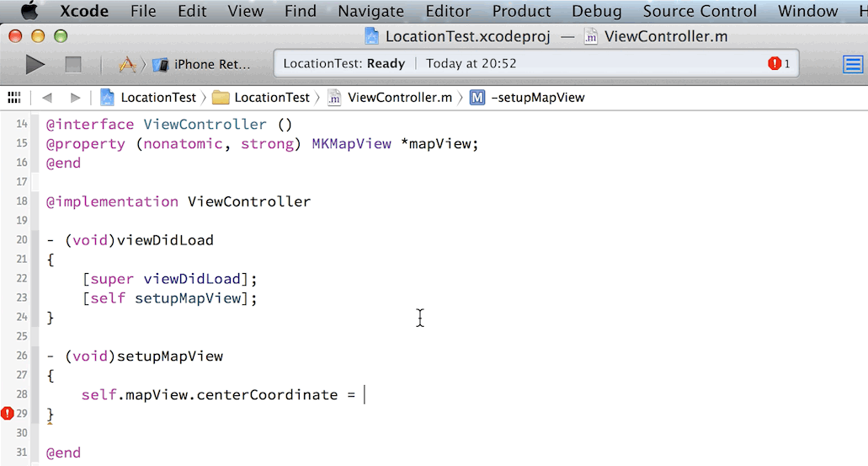Screen dimensions: 868x466
Task: Open the related items grid icon
Action: coord(13,97)
